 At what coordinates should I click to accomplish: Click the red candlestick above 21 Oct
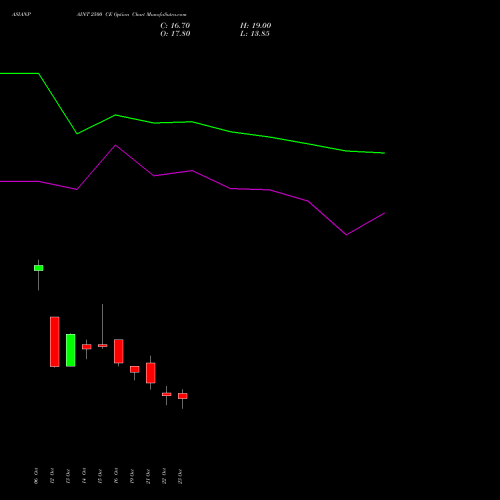(x=151, y=373)
